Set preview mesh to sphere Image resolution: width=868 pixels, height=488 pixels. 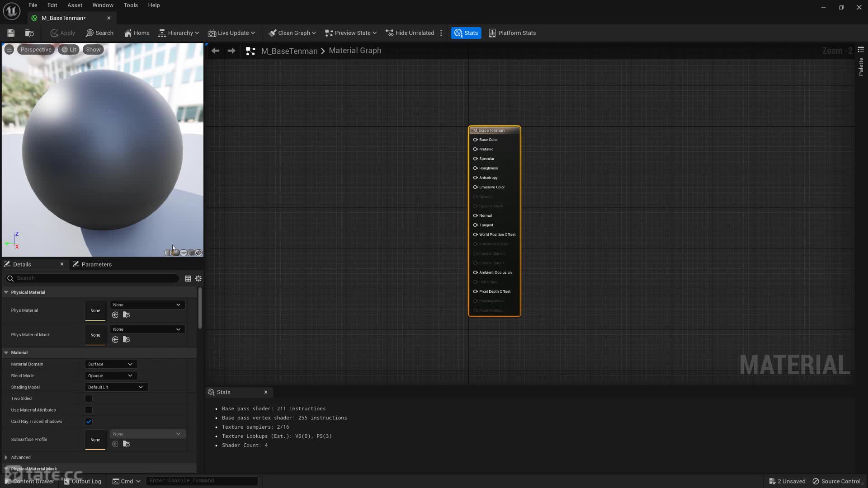(x=176, y=253)
